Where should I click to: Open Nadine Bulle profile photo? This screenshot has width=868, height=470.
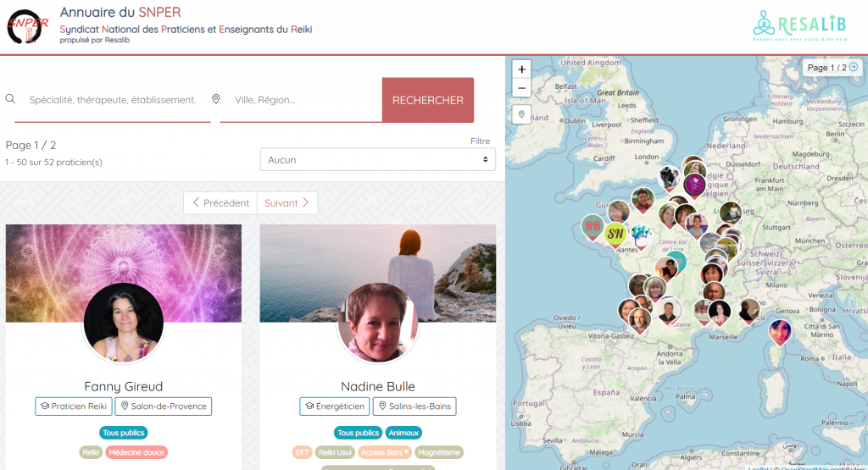tap(378, 323)
